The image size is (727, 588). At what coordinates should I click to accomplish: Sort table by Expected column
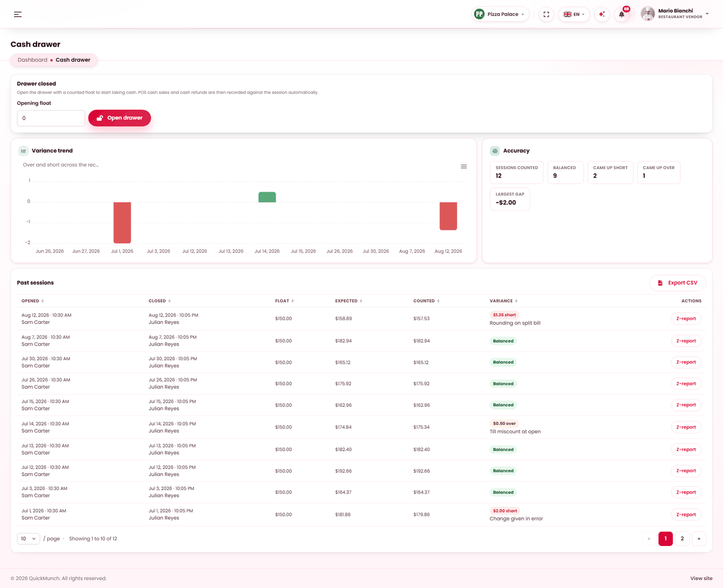coord(348,301)
